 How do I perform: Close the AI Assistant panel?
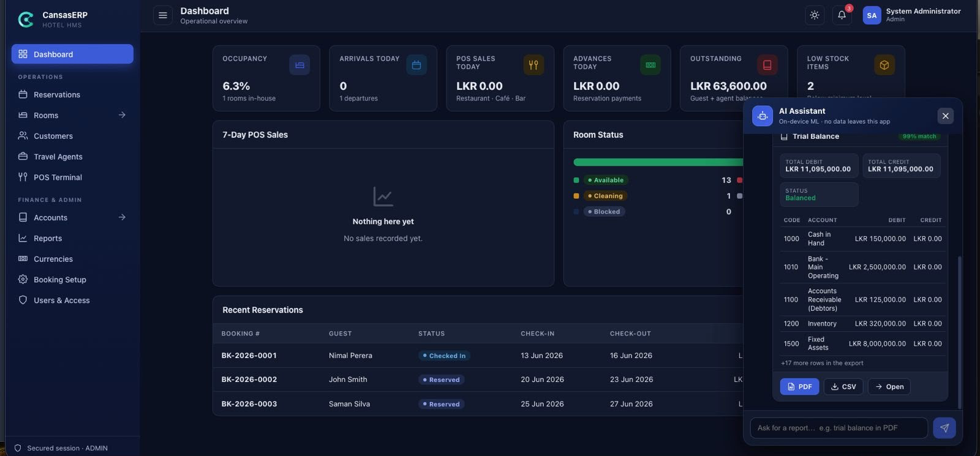(x=945, y=116)
